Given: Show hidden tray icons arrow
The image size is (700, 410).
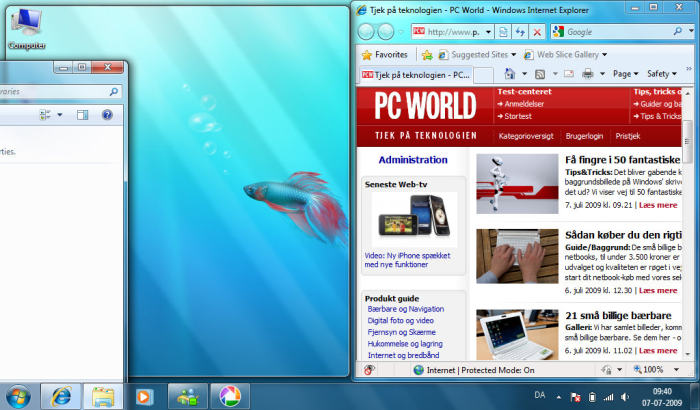Looking at the screenshot, I should (x=558, y=397).
